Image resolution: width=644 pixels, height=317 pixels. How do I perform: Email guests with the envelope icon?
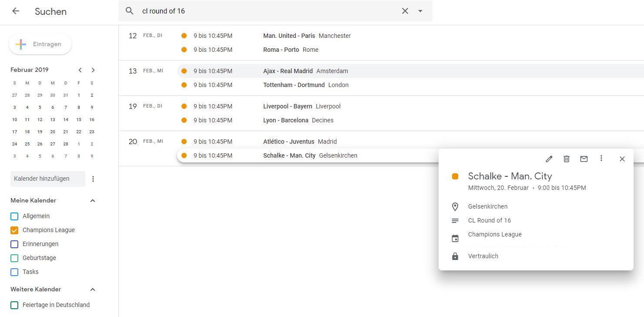(x=584, y=159)
